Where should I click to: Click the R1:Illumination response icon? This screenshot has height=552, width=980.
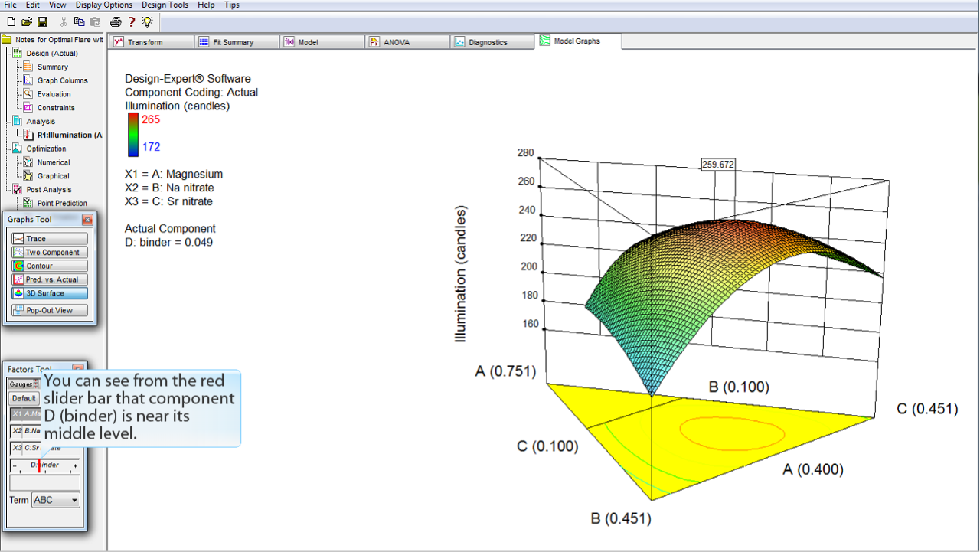click(29, 135)
